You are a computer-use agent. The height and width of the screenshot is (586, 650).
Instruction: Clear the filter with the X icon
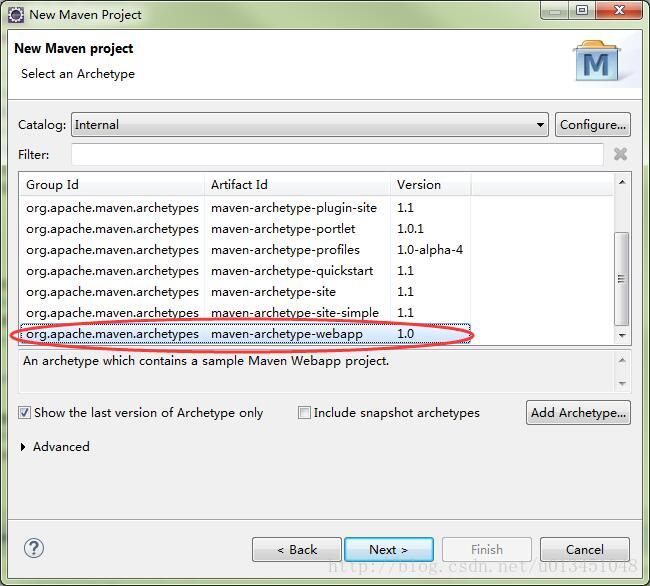click(x=620, y=154)
